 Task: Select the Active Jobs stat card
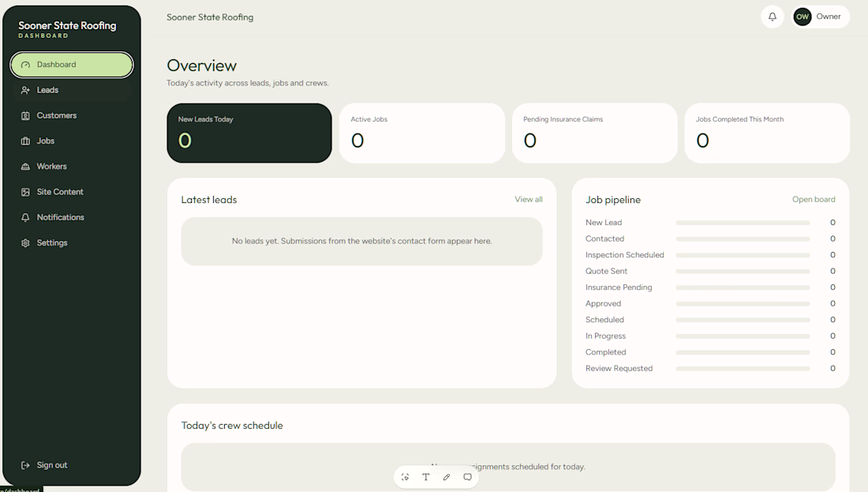pyautogui.click(x=422, y=133)
